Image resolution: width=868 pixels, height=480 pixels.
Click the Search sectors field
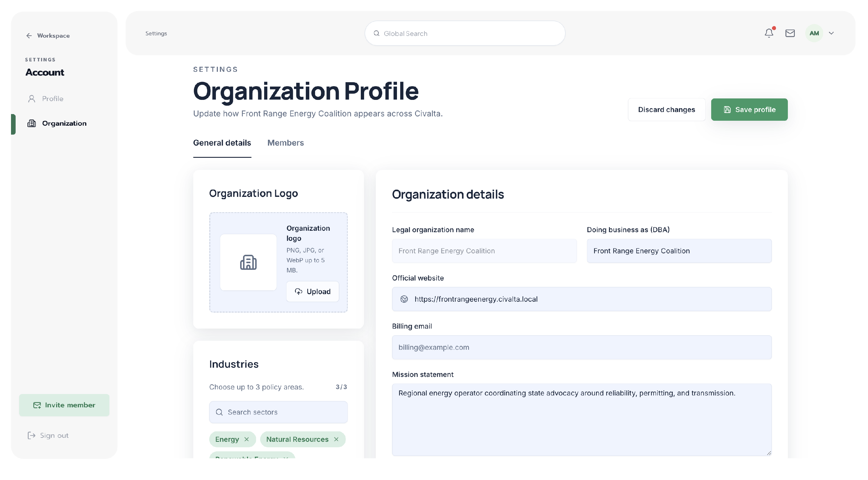(278, 412)
